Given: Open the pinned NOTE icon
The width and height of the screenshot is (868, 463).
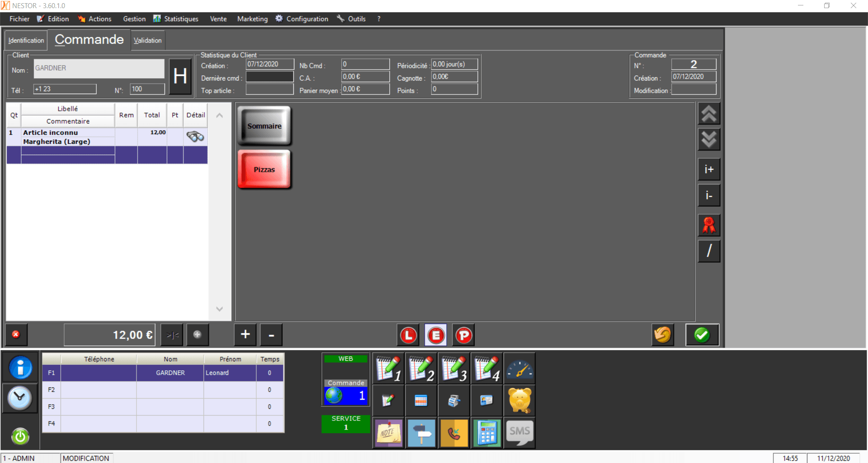Looking at the screenshot, I should pos(388,433).
